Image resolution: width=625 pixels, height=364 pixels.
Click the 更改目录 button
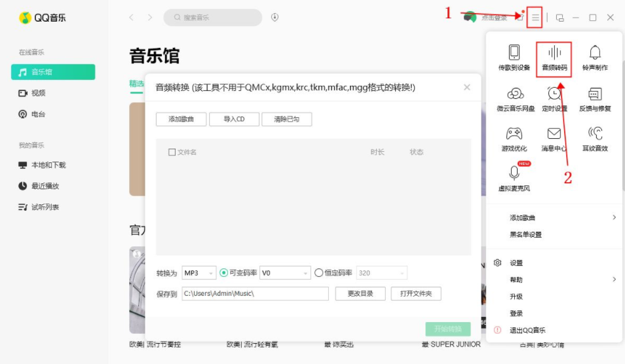pyautogui.click(x=360, y=293)
